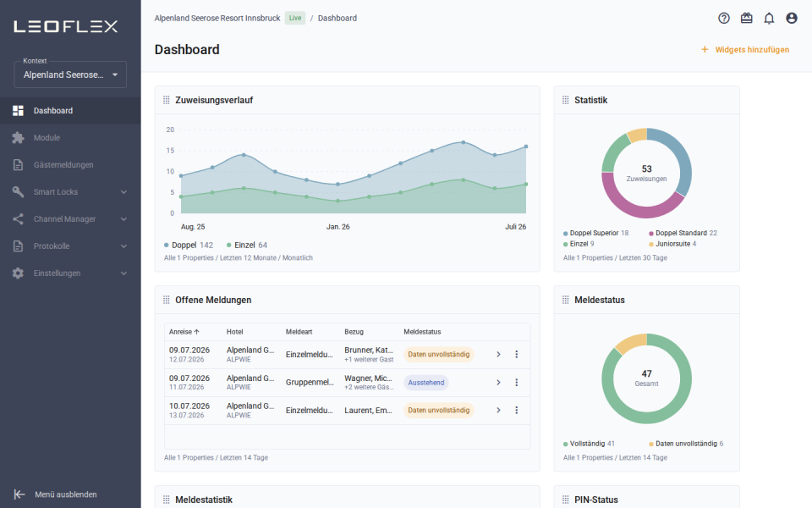This screenshot has width=812, height=508.
Task: Open Gästemeldungen in sidebar menu
Action: (70, 165)
